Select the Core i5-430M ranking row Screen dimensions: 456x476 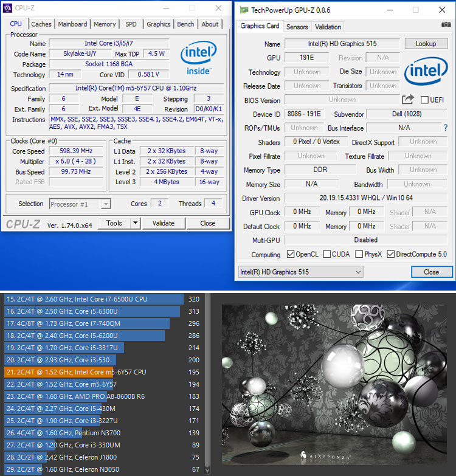click(x=102, y=409)
